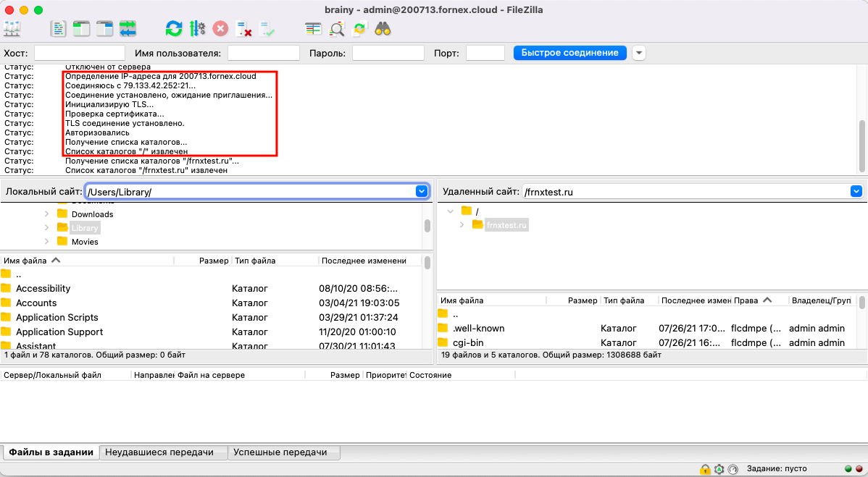Collapse the remote root folder
This screenshot has height=477, width=868.
click(451, 211)
